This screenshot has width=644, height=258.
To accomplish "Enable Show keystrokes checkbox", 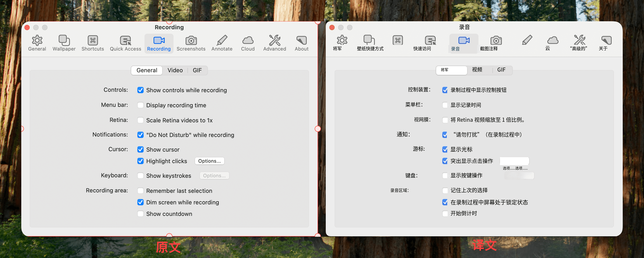I will point(141,176).
